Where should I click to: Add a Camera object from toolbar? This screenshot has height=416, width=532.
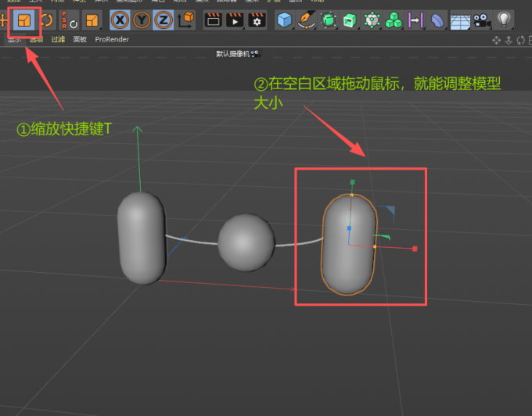coord(482,20)
